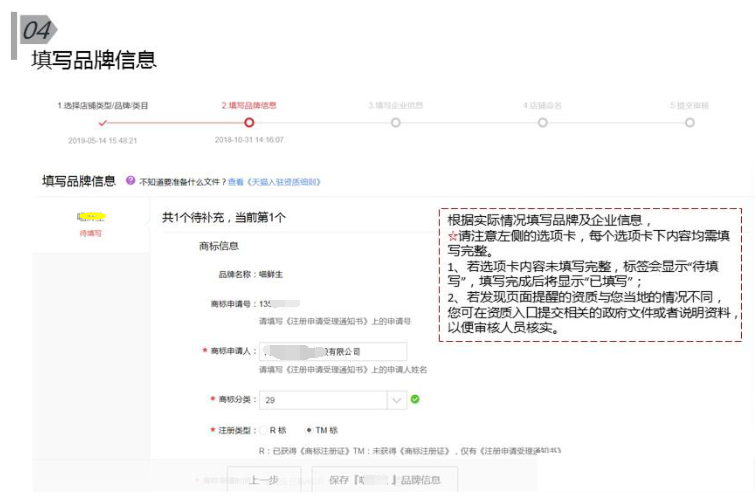This screenshot has width=756, height=496.
Task: Go to step 5.提交审核
Action: pyautogui.click(x=689, y=106)
